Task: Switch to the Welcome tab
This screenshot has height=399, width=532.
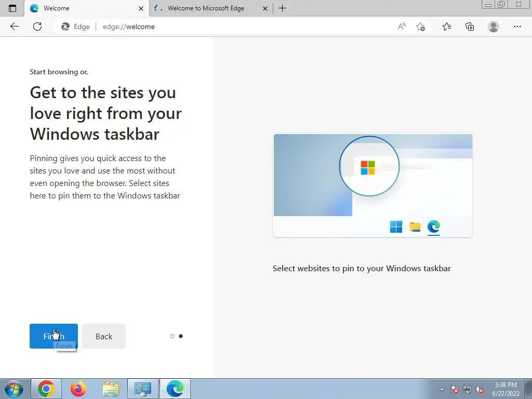Action: pyautogui.click(x=87, y=8)
